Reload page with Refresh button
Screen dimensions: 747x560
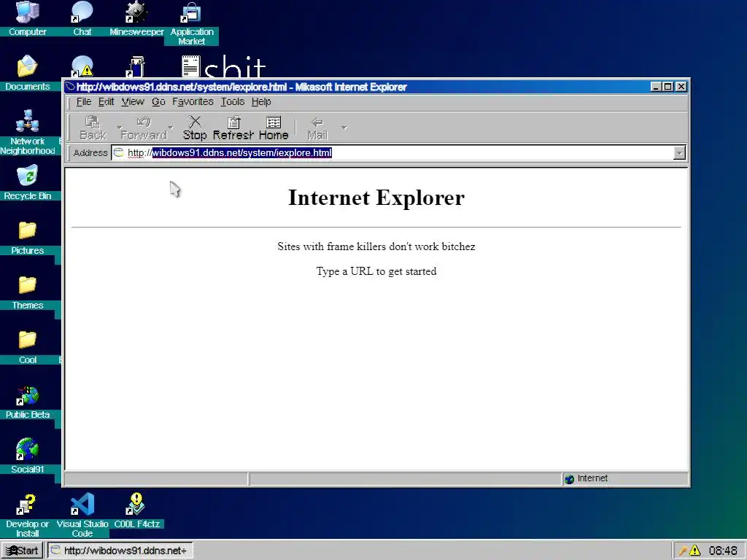(233, 128)
